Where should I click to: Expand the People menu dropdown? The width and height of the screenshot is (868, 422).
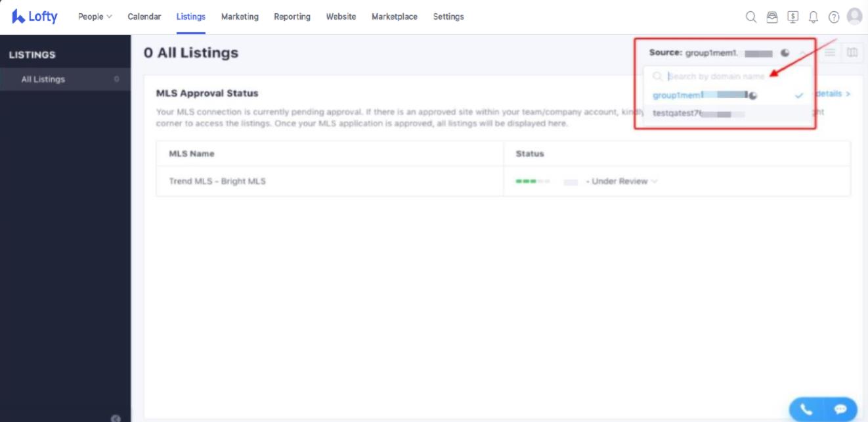click(95, 16)
